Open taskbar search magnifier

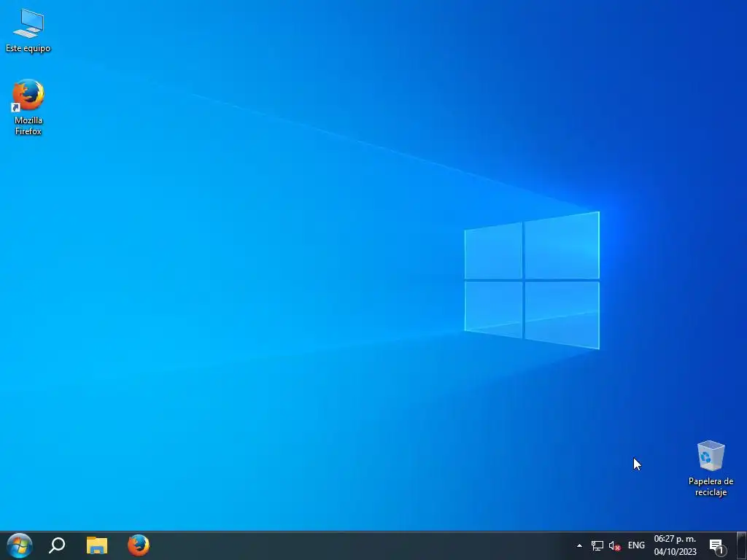[57, 545]
